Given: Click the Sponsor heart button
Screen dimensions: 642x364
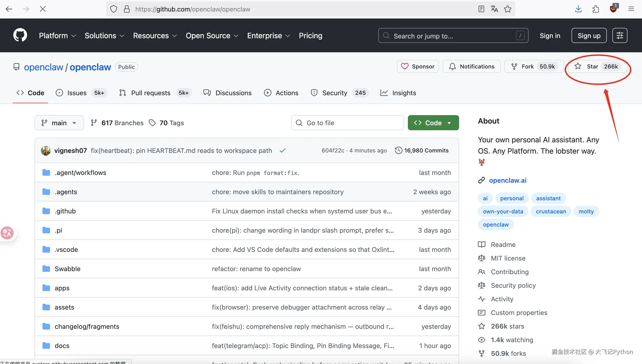Looking at the screenshot, I should click(418, 67).
